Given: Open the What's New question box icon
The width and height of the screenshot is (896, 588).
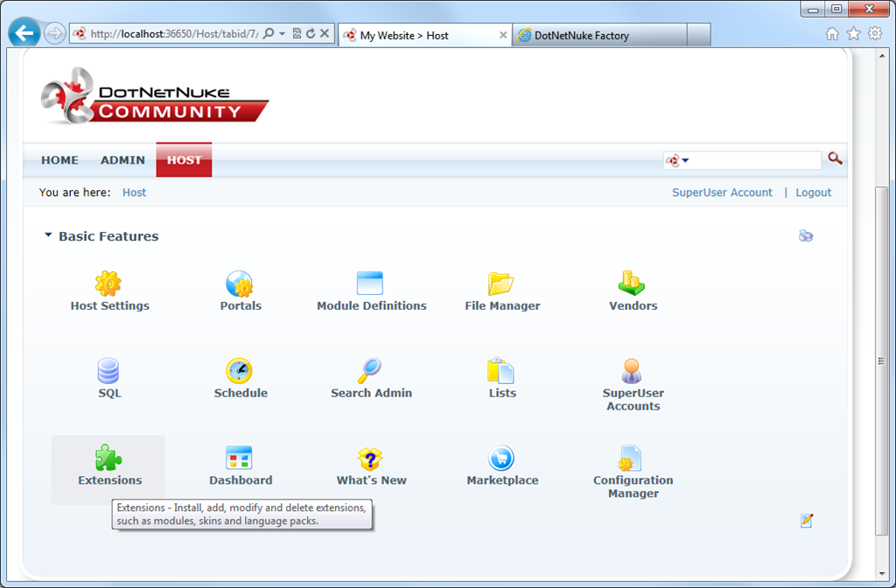Looking at the screenshot, I should click(x=370, y=458).
